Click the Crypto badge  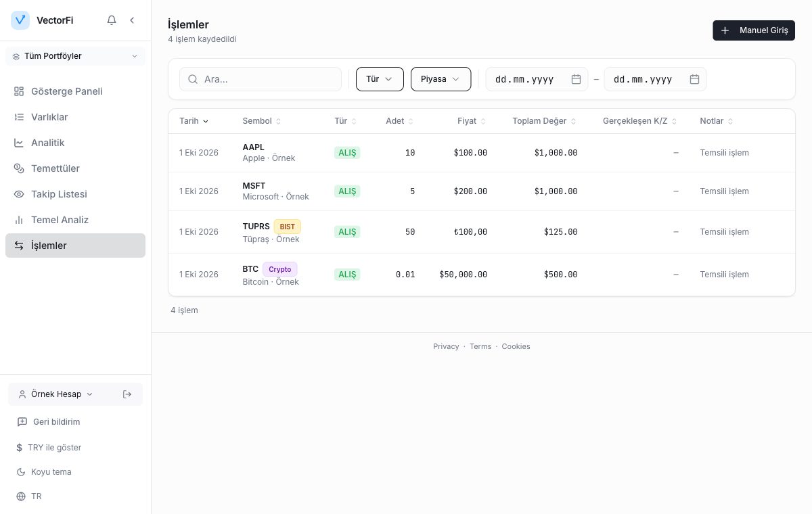coord(280,269)
